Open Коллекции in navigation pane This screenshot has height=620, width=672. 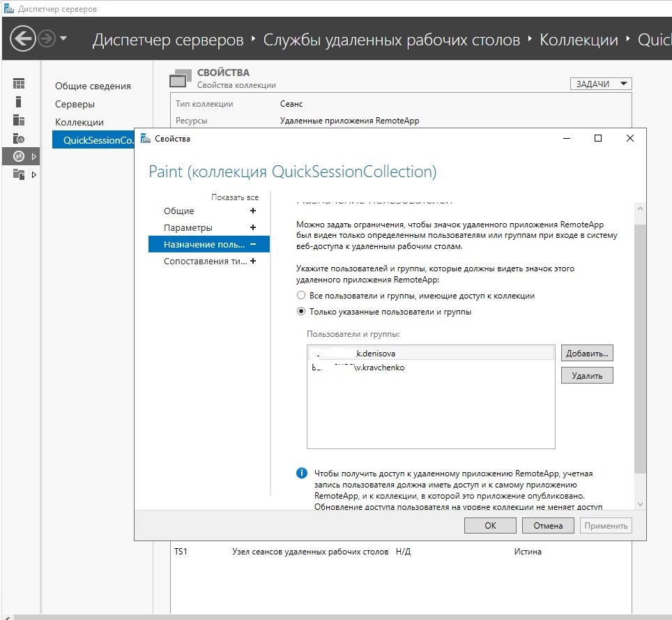click(x=79, y=122)
